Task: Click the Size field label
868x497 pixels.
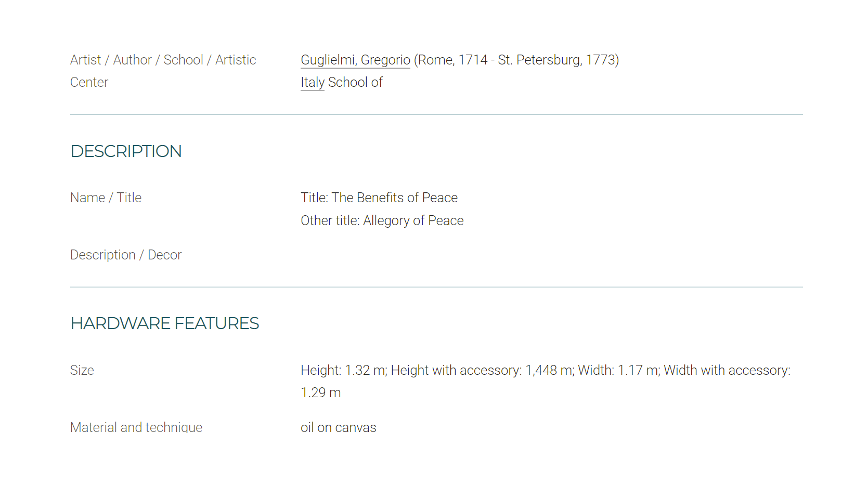Action: click(82, 370)
